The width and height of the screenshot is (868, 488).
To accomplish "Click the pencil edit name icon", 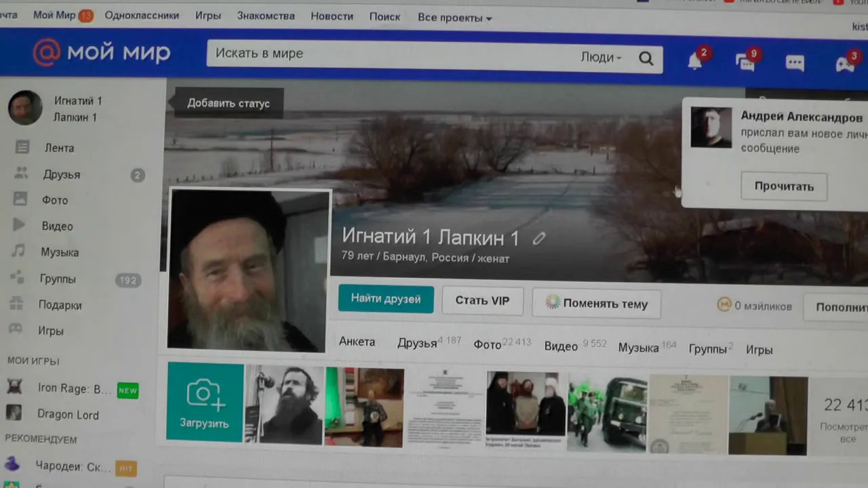I will [539, 239].
